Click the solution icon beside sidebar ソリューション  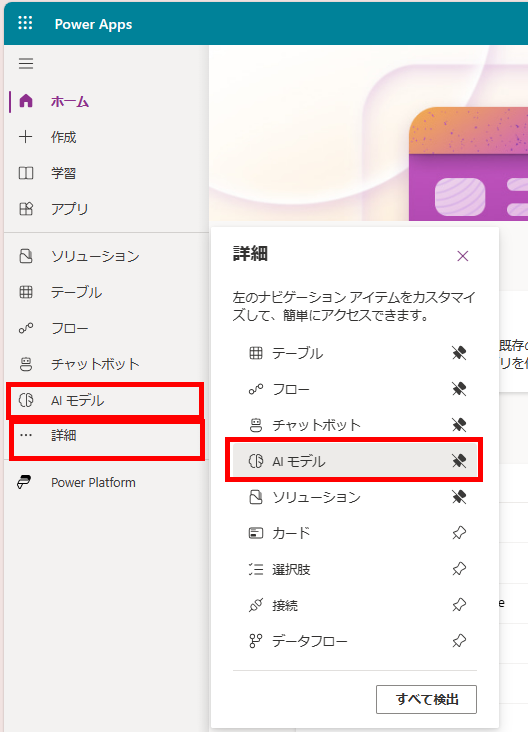[x=26, y=256]
